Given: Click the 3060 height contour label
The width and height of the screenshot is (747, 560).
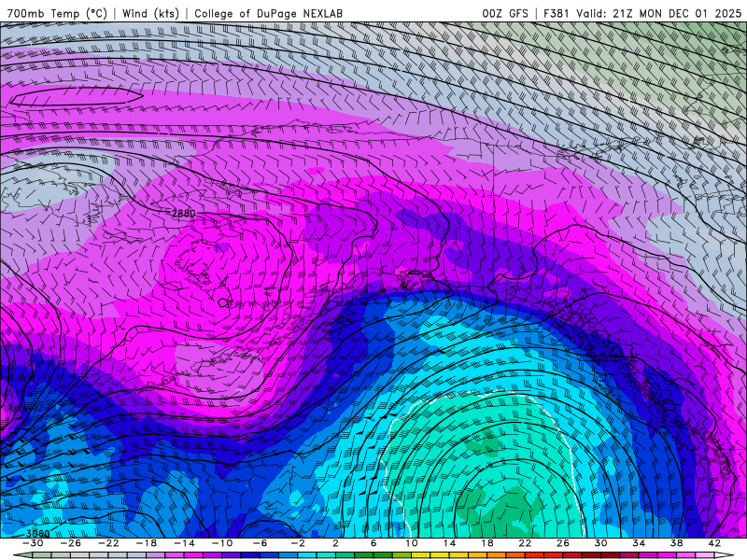Looking at the screenshot, I should [x=37, y=534].
